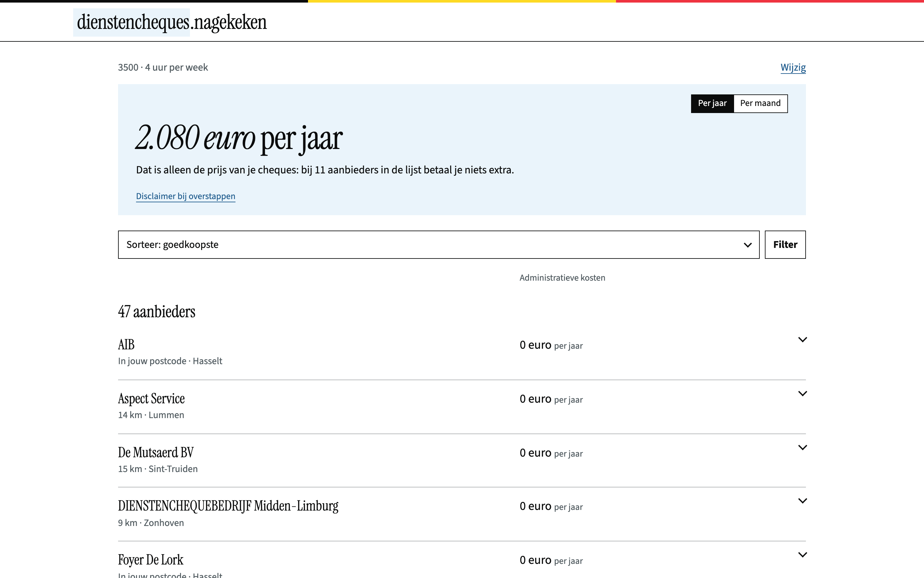Image resolution: width=924 pixels, height=578 pixels.
Task: Select the De Mutsaerd BV provider name
Action: [156, 452]
